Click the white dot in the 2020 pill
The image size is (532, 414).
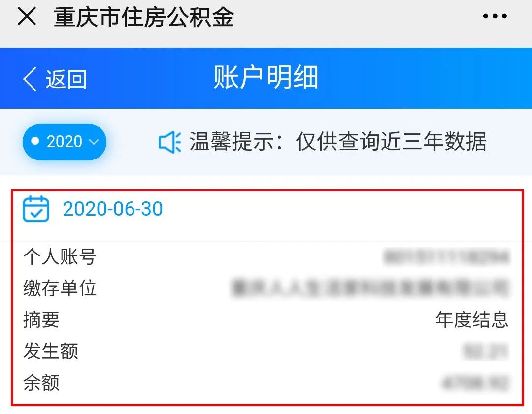tap(35, 141)
